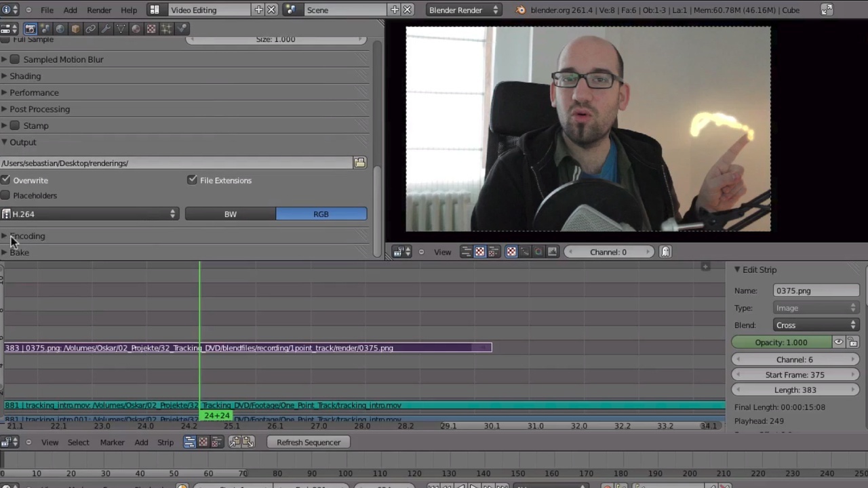Open the Modifiers wrench tab
The height and width of the screenshot is (488, 868).
click(106, 28)
